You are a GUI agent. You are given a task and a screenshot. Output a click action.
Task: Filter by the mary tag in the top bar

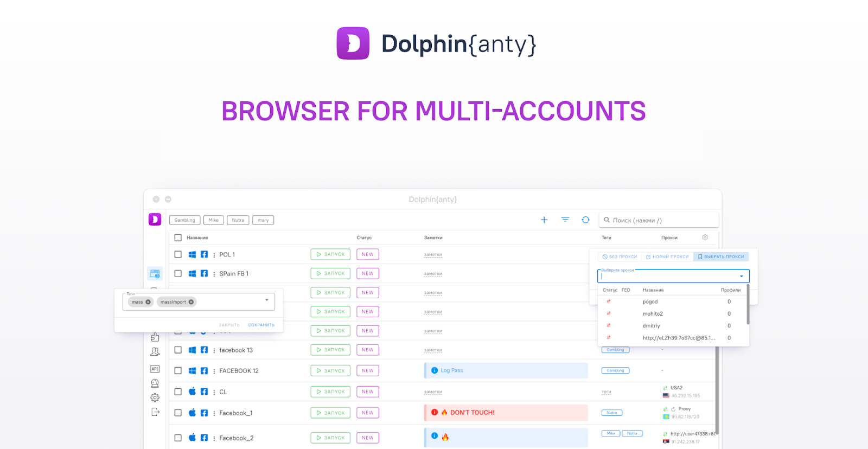263,220
